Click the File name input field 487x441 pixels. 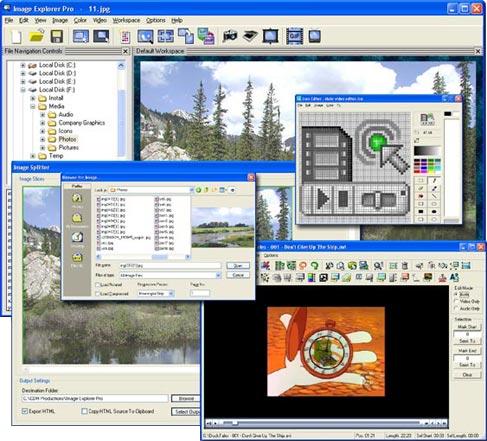(170, 266)
